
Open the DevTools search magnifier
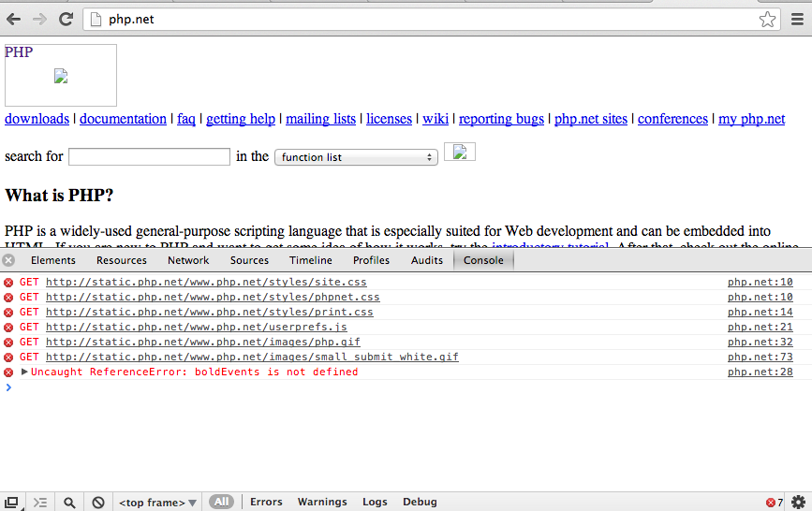pyautogui.click(x=69, y=503)
